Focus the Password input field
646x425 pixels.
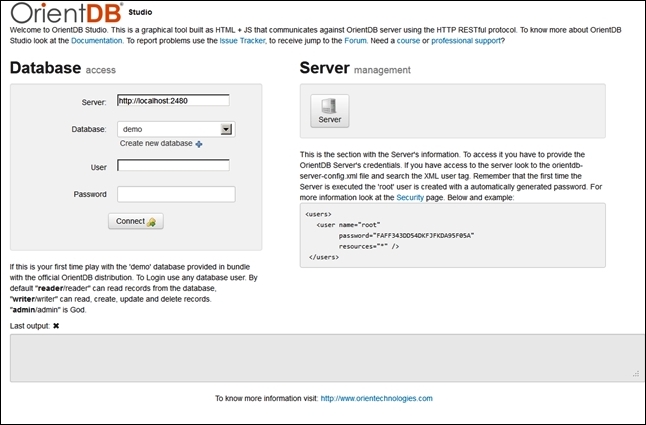click(x=176, y=194)
